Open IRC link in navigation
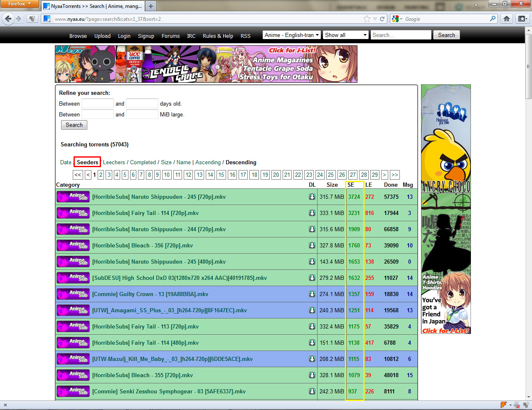This screenshot has height=410, width=532. (x=191, y=36)
